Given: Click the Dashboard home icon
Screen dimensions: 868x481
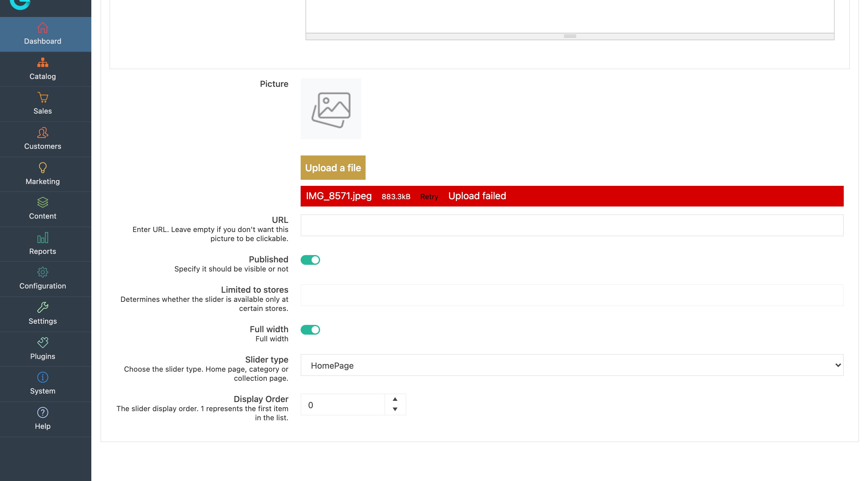Looking at the screenshot, I should pos(42,27).
